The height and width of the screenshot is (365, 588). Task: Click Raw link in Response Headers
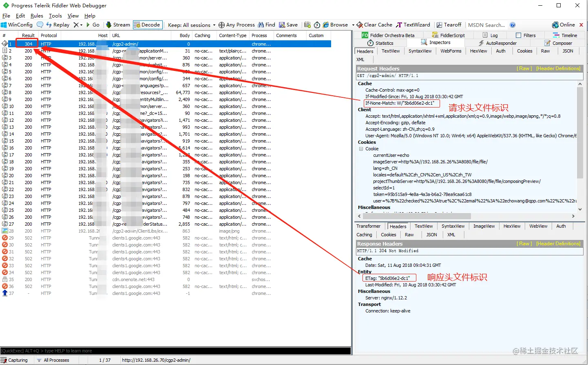(x=524, y=244)
